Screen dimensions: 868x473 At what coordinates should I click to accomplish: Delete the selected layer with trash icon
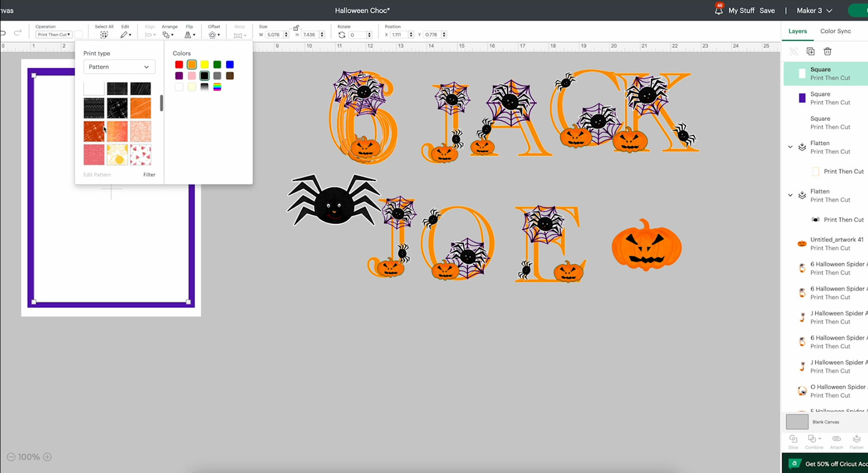tap(827, 51)
